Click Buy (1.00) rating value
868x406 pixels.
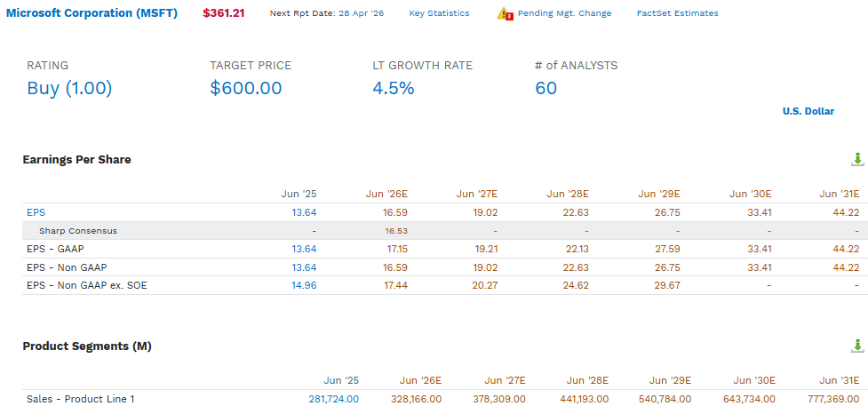click(x=70, y=88)
